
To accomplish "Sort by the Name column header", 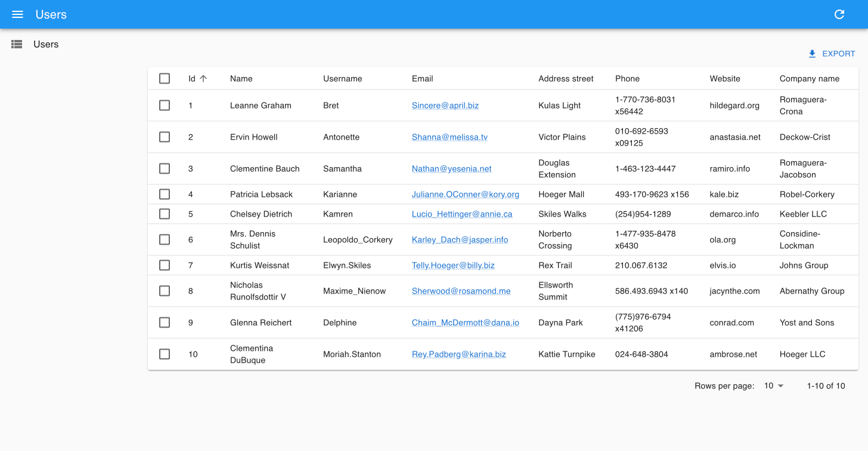I will 241,78.
